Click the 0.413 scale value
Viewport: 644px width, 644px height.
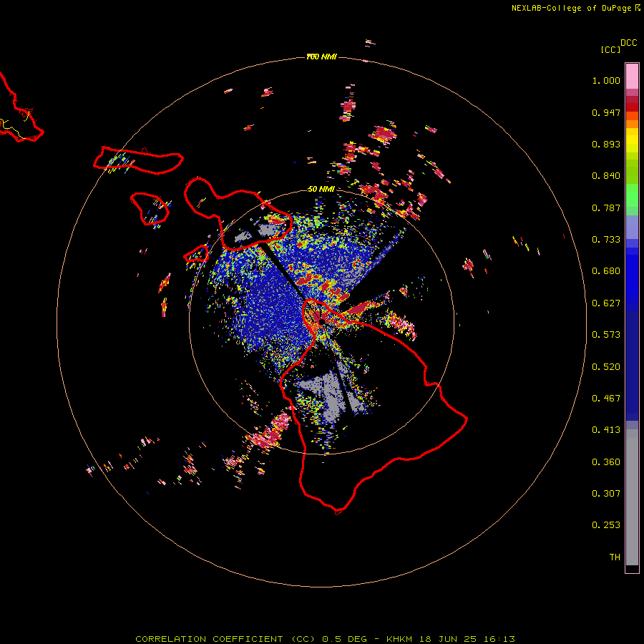tap(606, 430)
